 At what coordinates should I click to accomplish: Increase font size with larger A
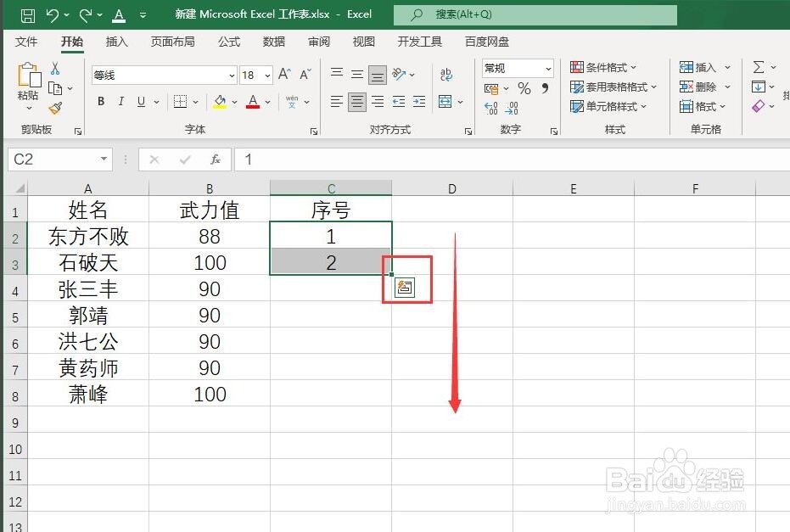click(x=284, y=75)
